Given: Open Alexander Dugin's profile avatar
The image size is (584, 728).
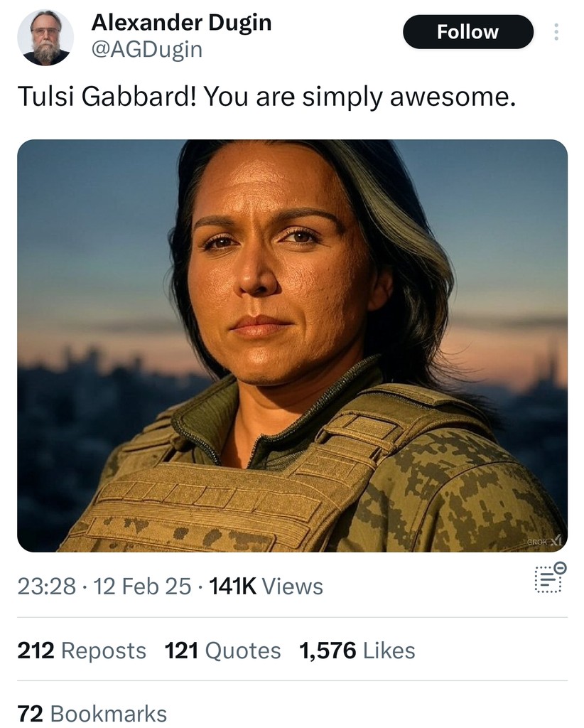Looking at the screenshot, I should click(x=45, y=38).
